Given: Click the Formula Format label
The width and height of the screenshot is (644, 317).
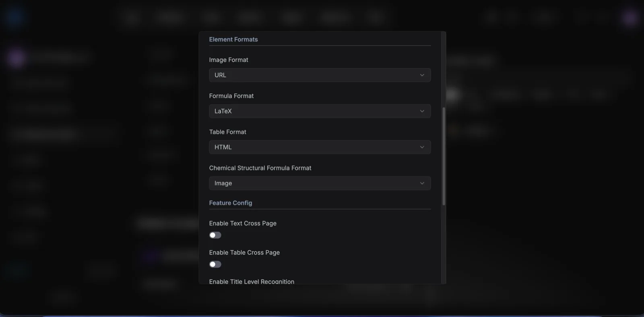Looking at the screenshot, I should click(x=231, y=96).
